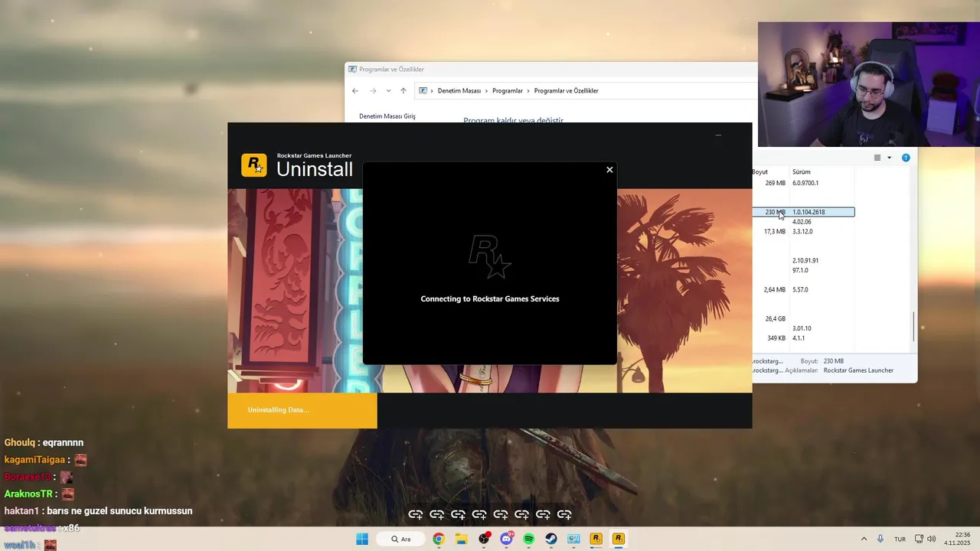Click the programs list vertical scrollbar
The height and width of the screenshot is (551, 980).
913,327
